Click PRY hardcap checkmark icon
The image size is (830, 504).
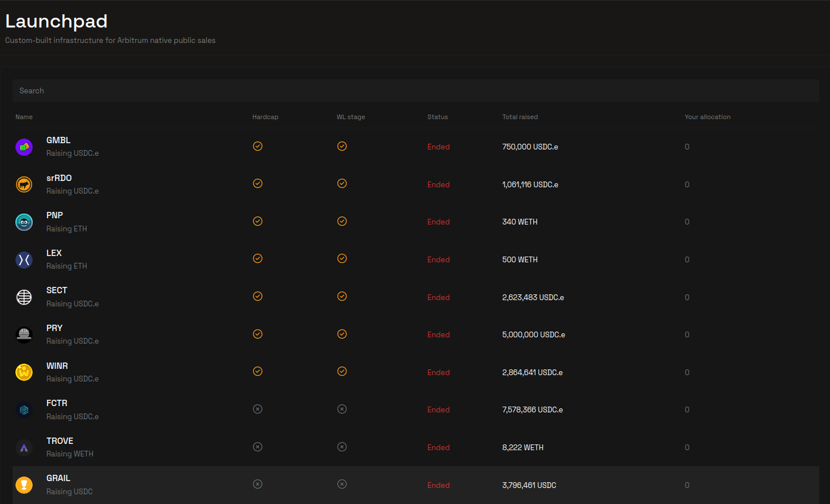[258, 334]
